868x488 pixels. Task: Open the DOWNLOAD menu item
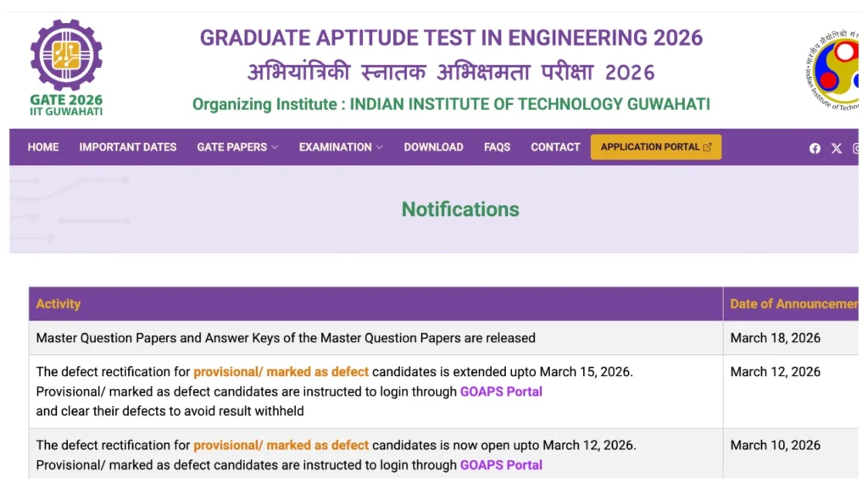433,147
